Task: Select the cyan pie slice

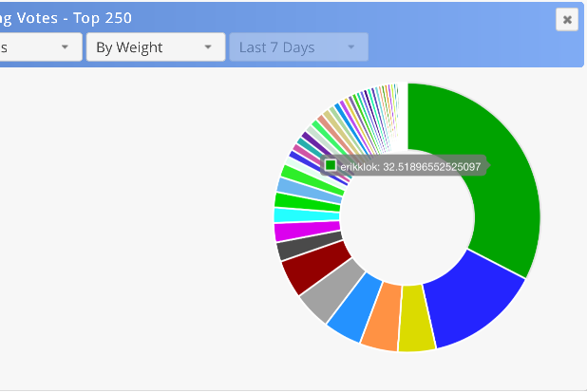Action: pos(306,215)
